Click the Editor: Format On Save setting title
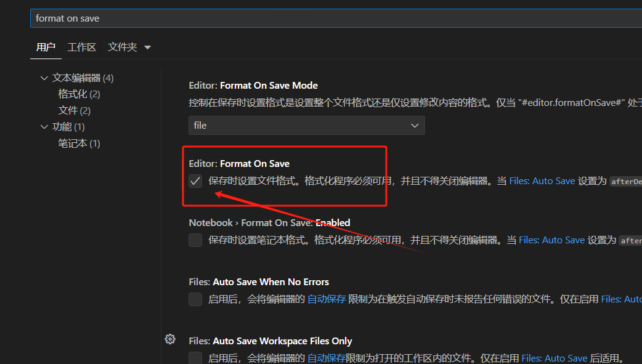The image size is (642, 364). pos(239,163)
